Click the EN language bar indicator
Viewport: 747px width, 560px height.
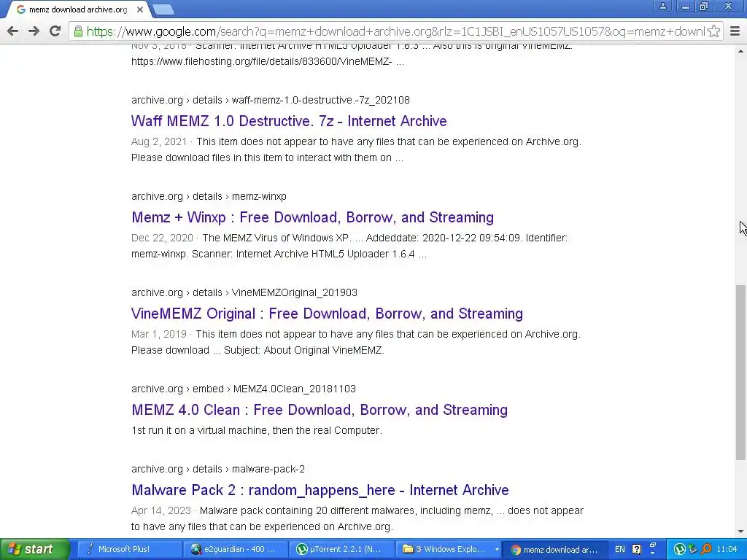620,549
